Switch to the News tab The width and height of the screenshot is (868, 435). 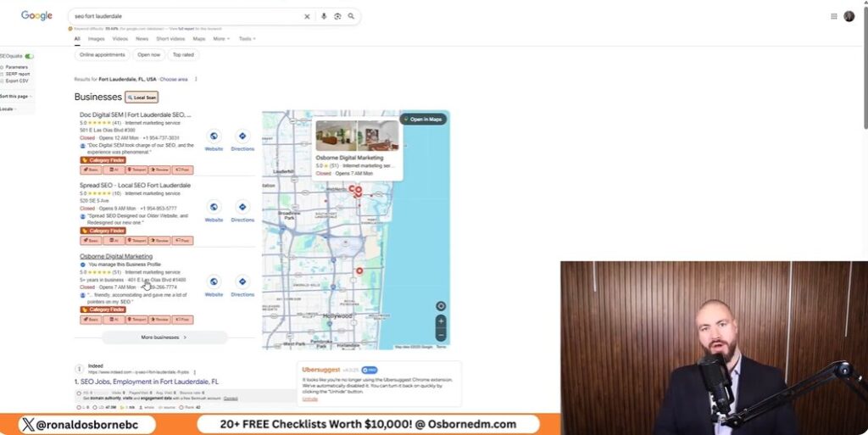142,39
